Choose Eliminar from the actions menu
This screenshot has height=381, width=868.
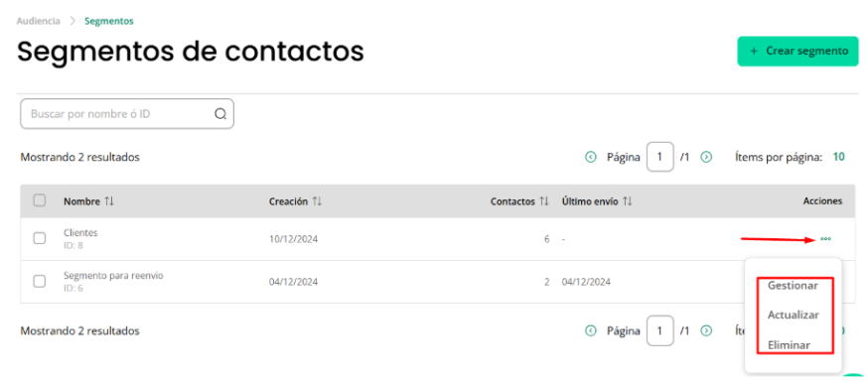pyautogui.click(x=790, y=345)
